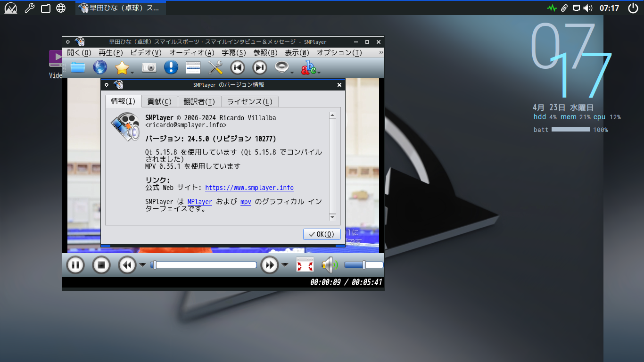Click the 07:17 panel clock
The height and width of the screenshot is (362, 644).
609,8
